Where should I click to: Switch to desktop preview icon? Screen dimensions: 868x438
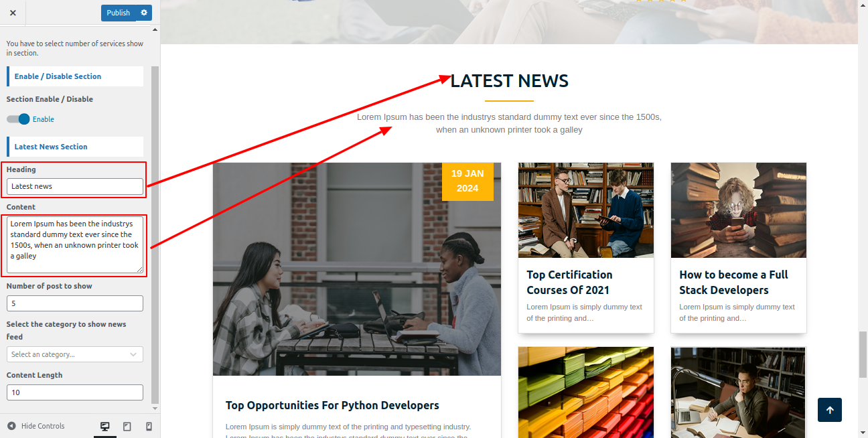(x=105, y=427)
